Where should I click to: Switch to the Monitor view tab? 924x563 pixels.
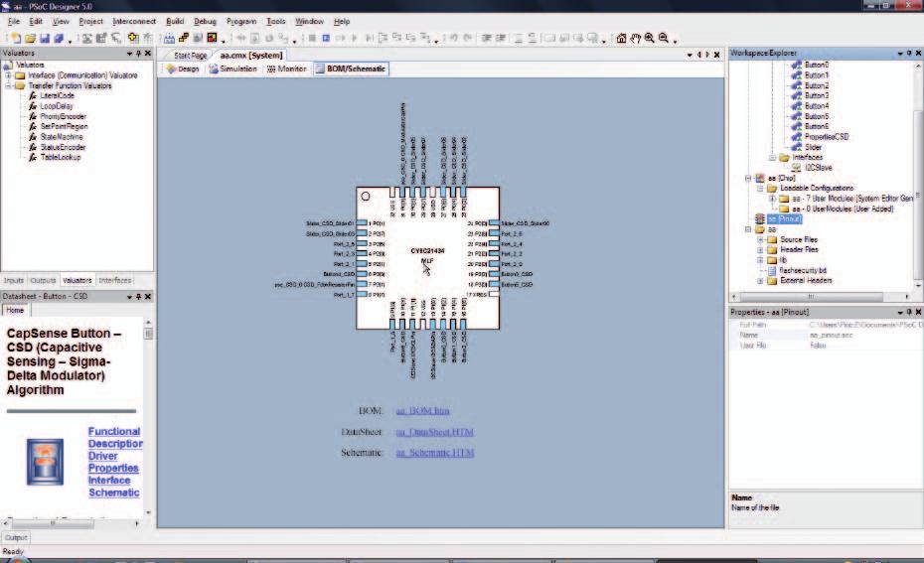click(286, 69)
